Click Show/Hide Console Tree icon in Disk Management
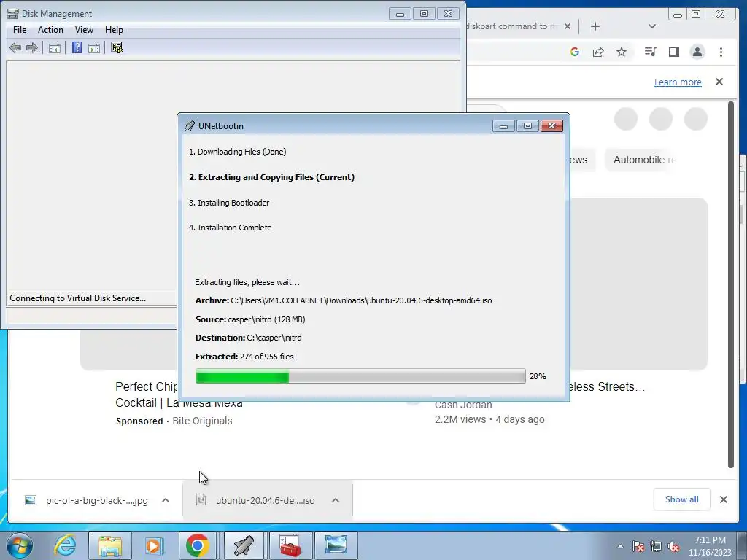747x560 pixels. 55,47
